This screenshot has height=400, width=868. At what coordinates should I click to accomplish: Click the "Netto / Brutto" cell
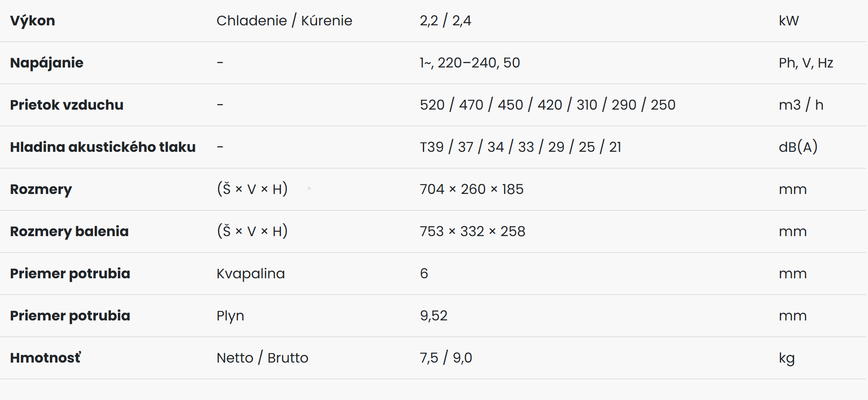click(x=262, y=358)
